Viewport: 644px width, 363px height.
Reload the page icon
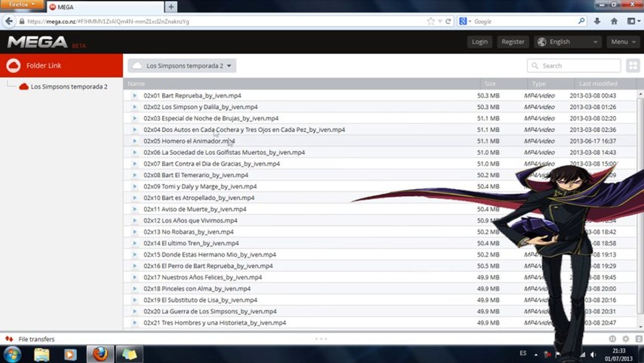pos(448,21)
